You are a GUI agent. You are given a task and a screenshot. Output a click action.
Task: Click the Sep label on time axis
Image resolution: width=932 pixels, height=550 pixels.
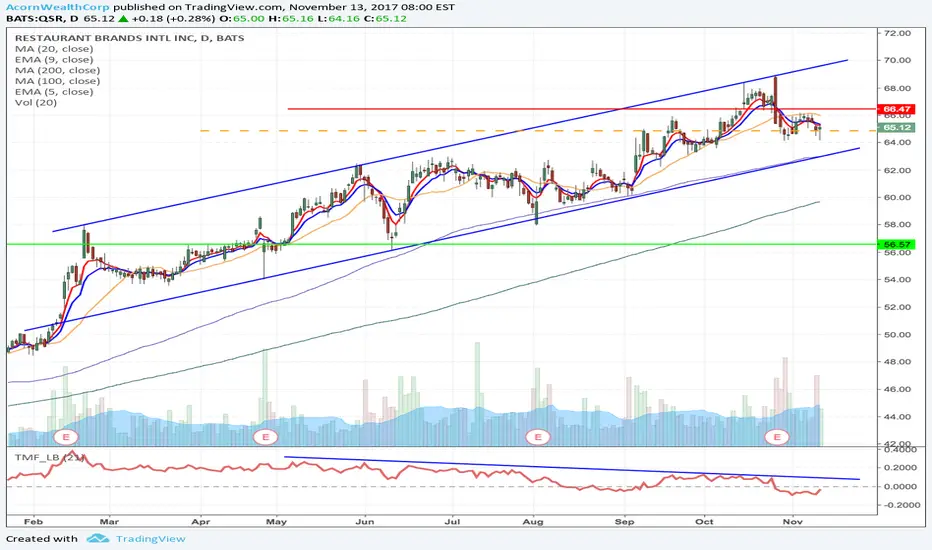pyautogui.click(x=625, y=522)
